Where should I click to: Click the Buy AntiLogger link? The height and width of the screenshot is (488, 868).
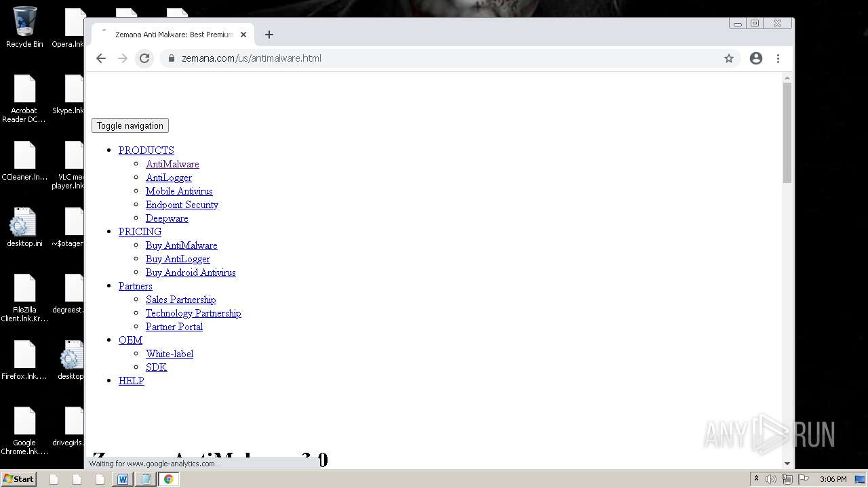[x=178, y=259]
